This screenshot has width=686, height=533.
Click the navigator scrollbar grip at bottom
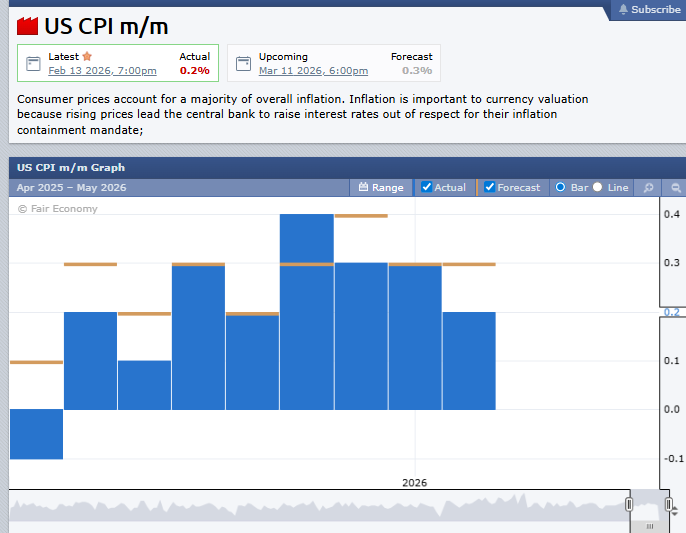pos(650,526)
